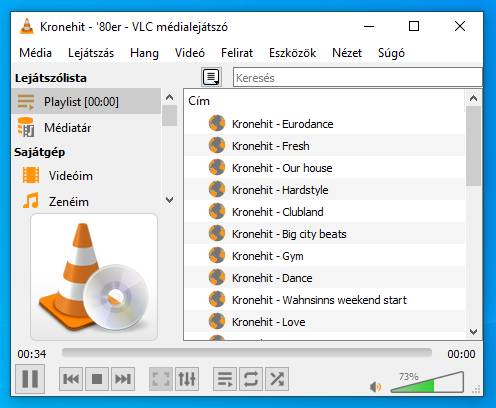Select Kronehit - Our house in playlist
Screen dimensions: 496x408
(325, 168)
